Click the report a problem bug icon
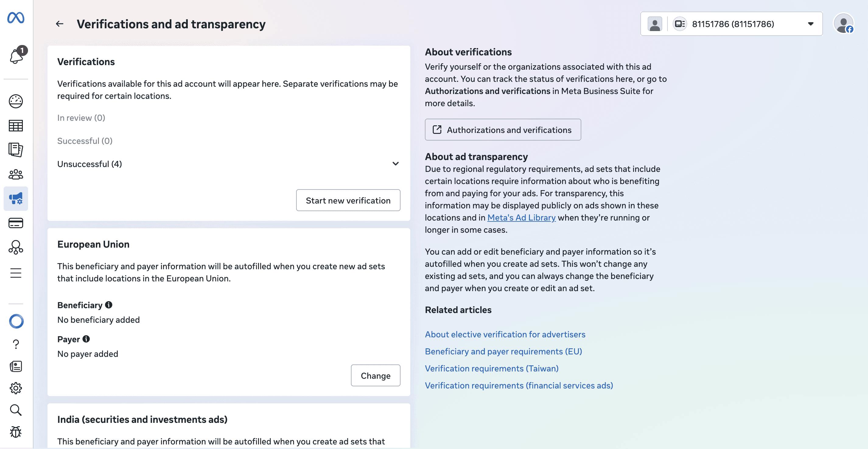 tap(16, 432)
